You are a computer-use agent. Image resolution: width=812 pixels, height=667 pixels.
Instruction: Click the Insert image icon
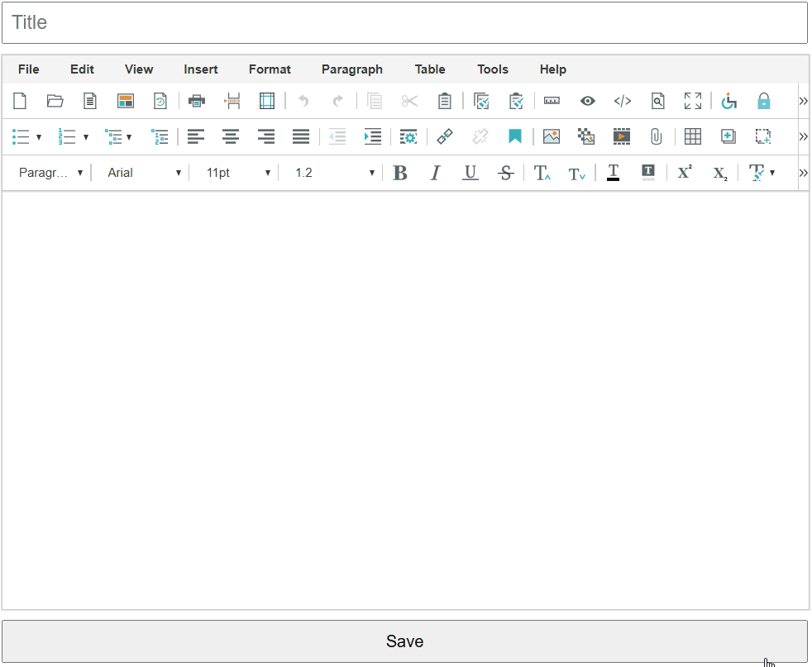[x=552, y=136]
